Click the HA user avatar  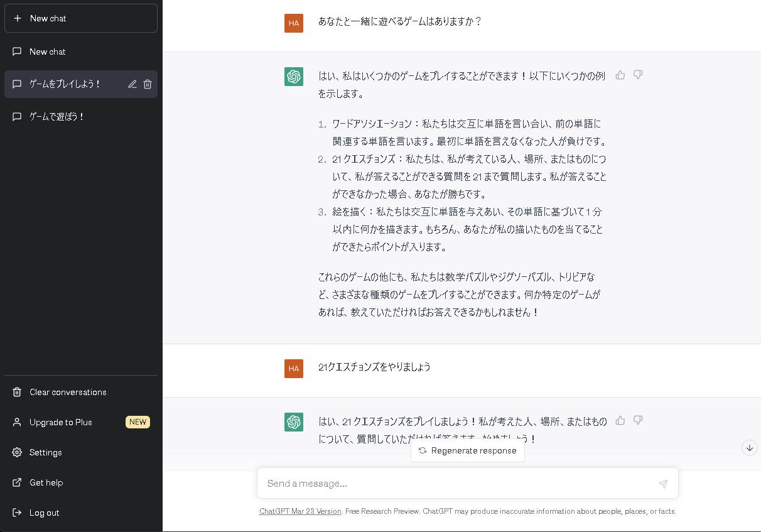[293, 23]
